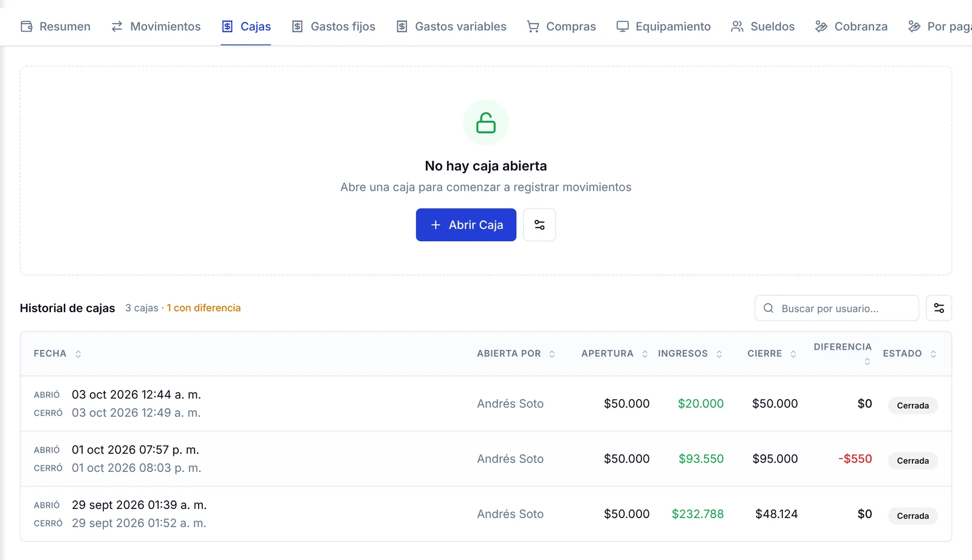This screenshot has height=560, width=972.
Task: Sort the table by Fecha
Action: pos(58,353)
